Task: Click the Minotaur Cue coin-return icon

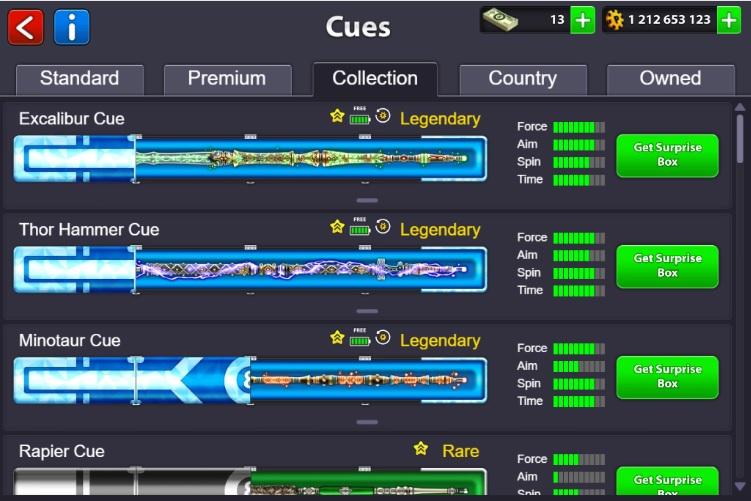Action: 383,337
